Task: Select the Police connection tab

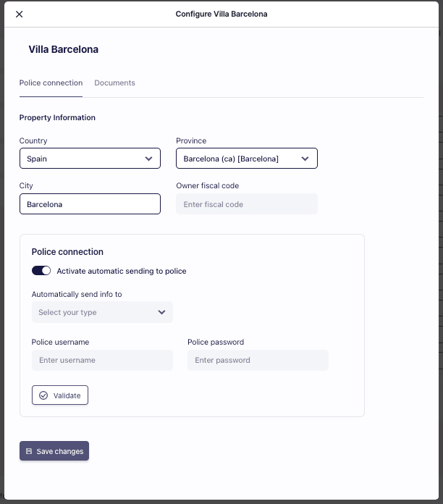Action: coord(51,83)
